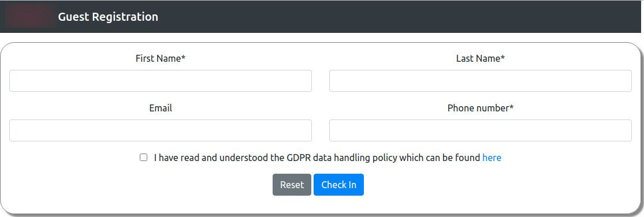644x217 pixels.
Task: Focus the Last Name input field
Action: (480, 81)
